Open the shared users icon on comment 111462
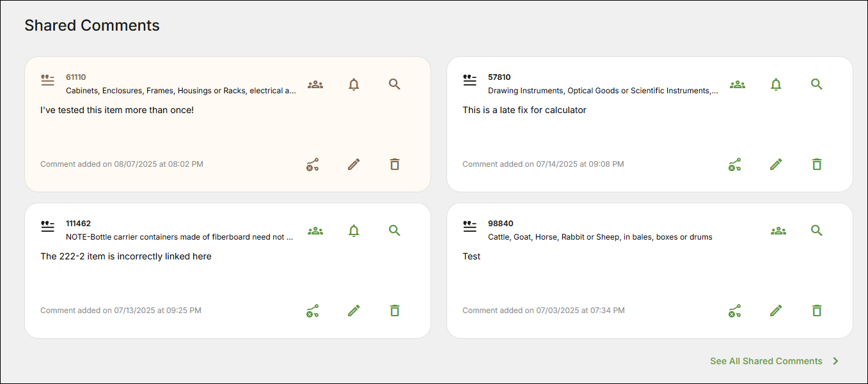 pyautogui.click(x=315, y=231)
